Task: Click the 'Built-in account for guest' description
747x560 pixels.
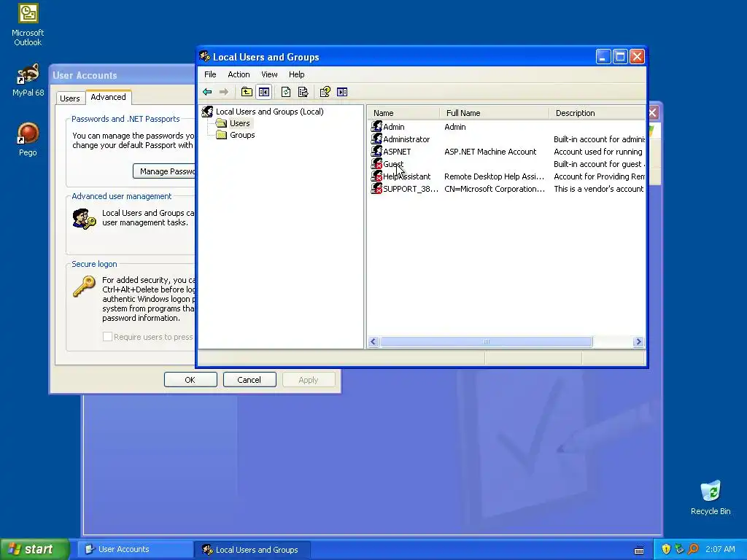Action: [599, 164]
